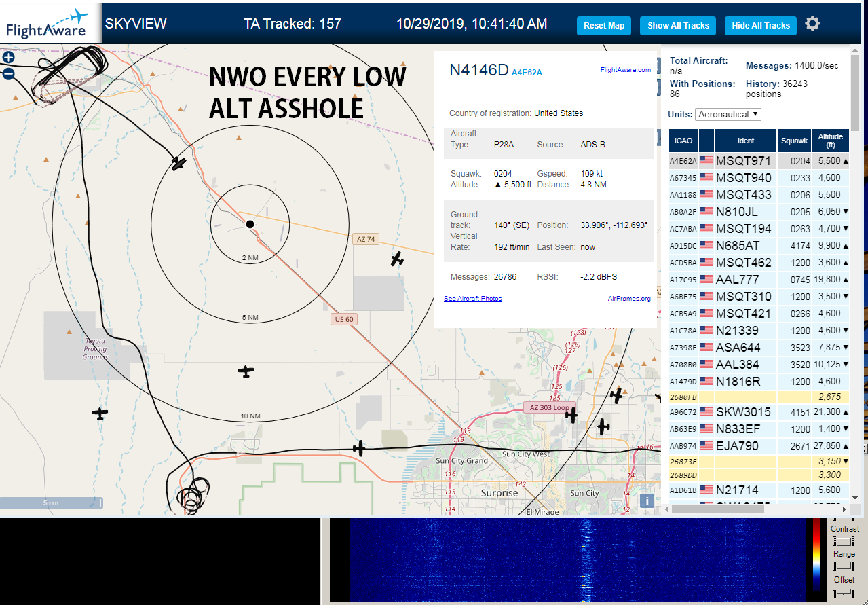Adjust the Contrast slider in SDR window
Viewport: 868px width, 605px height.
844,541
